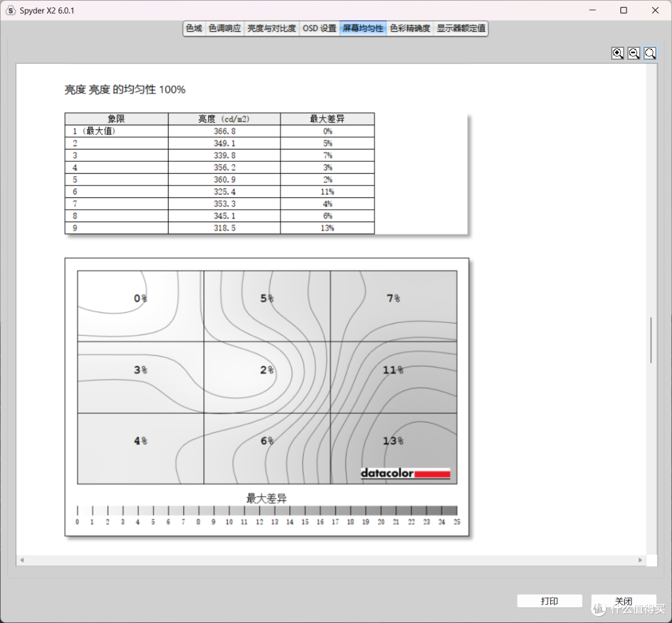The width and height of the screenshot is (672, 623).
Task: Click the 349.1 brightness cell
Action: [224, 143]
